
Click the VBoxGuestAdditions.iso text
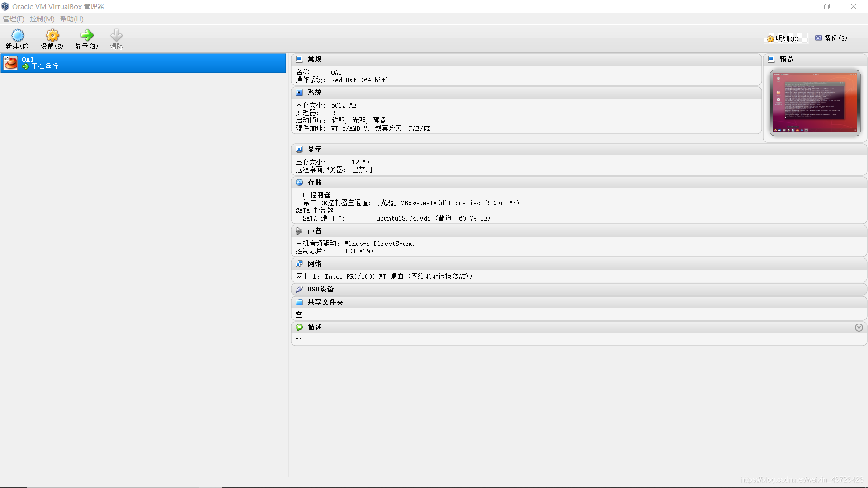tap(440, 203)
